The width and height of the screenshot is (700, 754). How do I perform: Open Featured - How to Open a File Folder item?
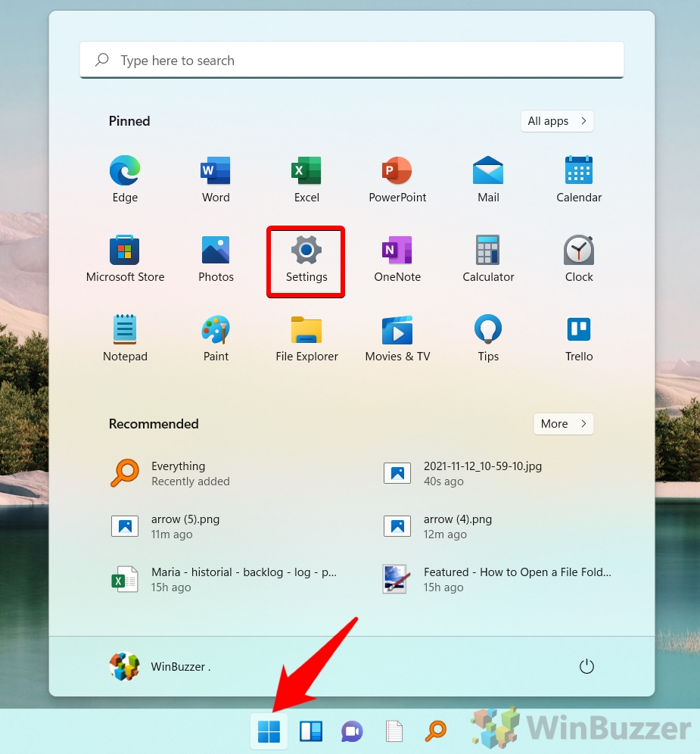(x=498, y=579)
